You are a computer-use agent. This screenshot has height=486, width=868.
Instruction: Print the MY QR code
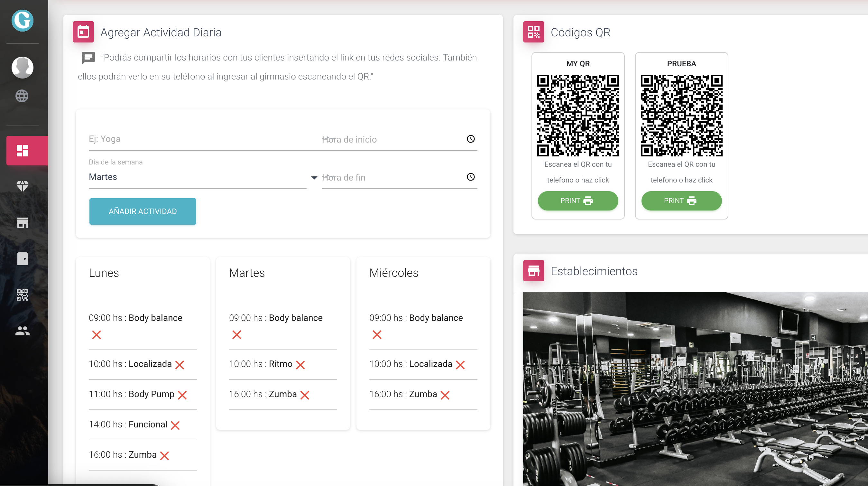(578, 201)
